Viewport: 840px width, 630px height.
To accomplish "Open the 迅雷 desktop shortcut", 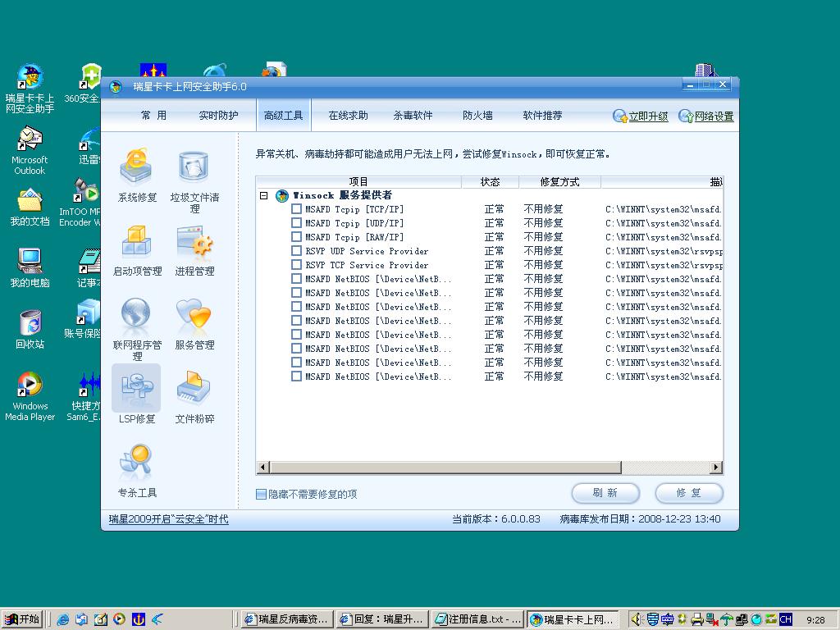I will pyautogui.click(x=89, y=145).
